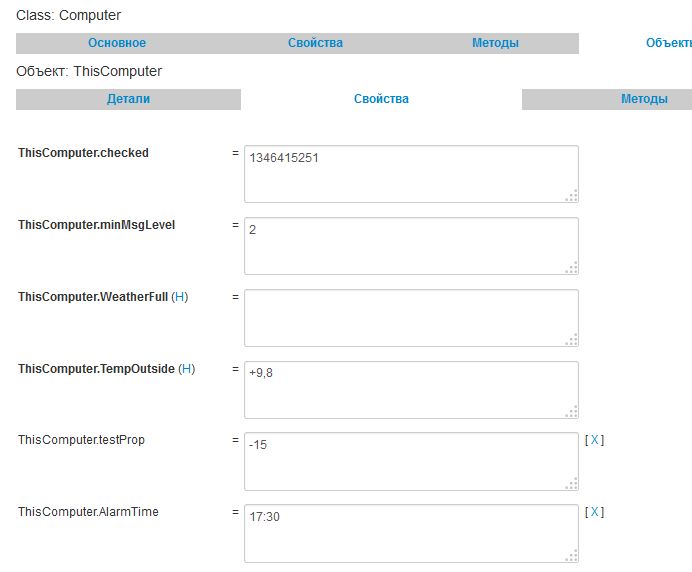Switch to object Детали tab
692x572 pixels.
(128, 99)
